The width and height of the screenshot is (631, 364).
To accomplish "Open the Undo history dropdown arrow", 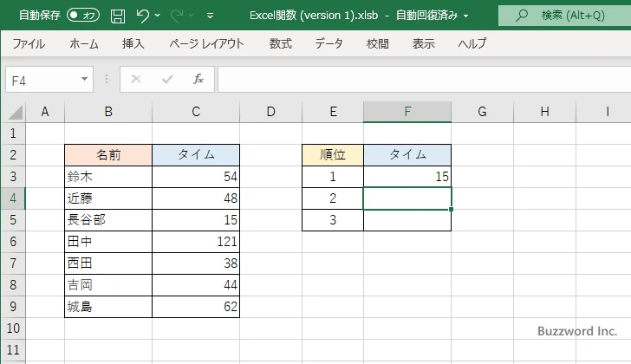I will point(158,16).
